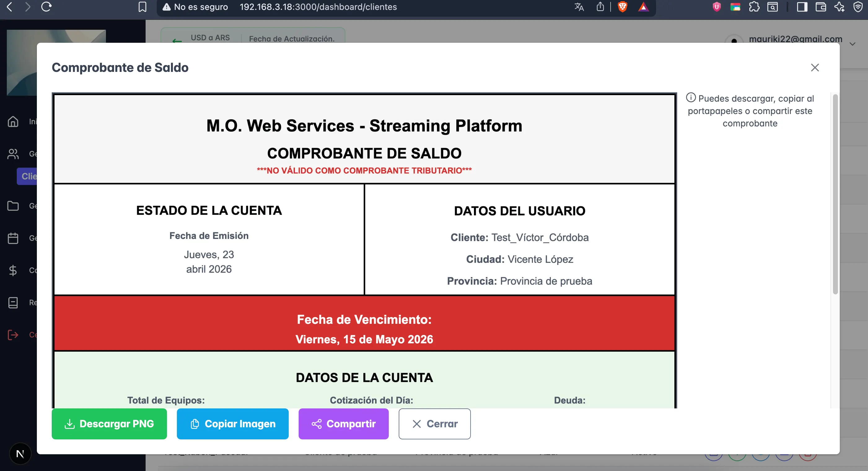Click the Descargar PNG button
This screenshot has width=868, height=471.
click(x=109, y=424)
